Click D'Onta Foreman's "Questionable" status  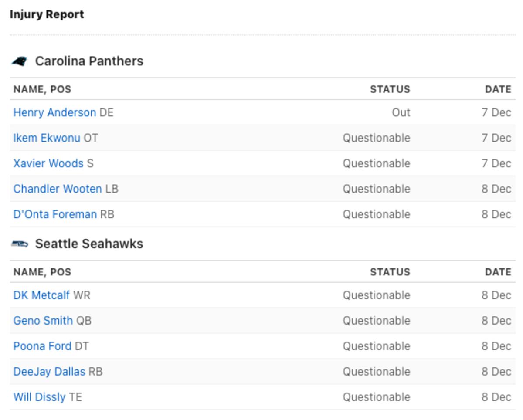point(376,214)
